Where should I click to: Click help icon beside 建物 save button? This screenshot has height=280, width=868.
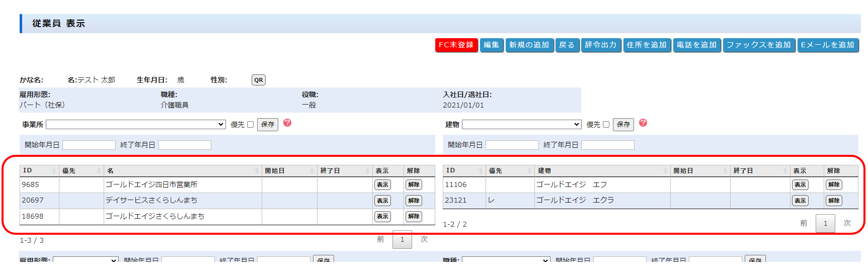click(x=643, y=123)
